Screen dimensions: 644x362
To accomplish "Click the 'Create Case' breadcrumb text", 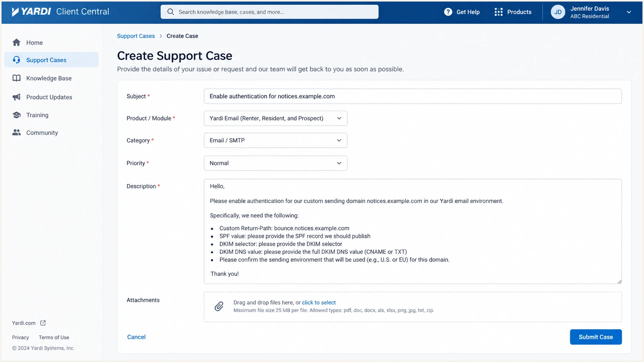I will click(x=182, y=36).
